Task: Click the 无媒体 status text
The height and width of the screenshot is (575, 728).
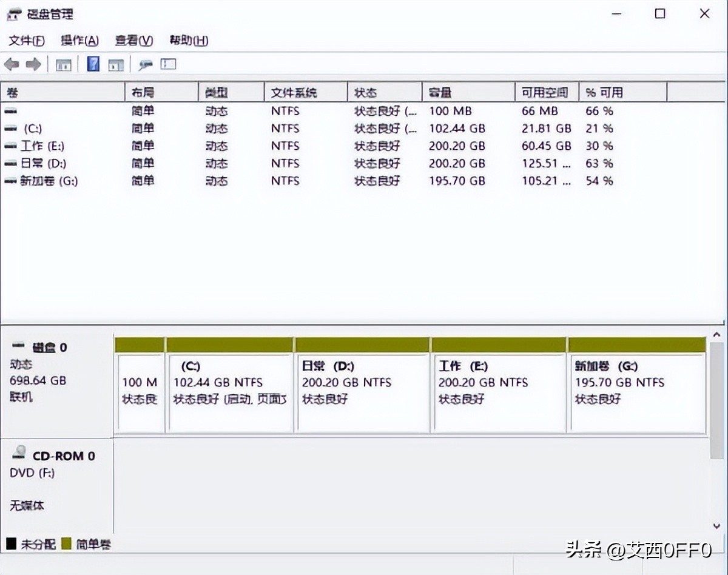Action: pyautogui.click(x=27, y=505)
